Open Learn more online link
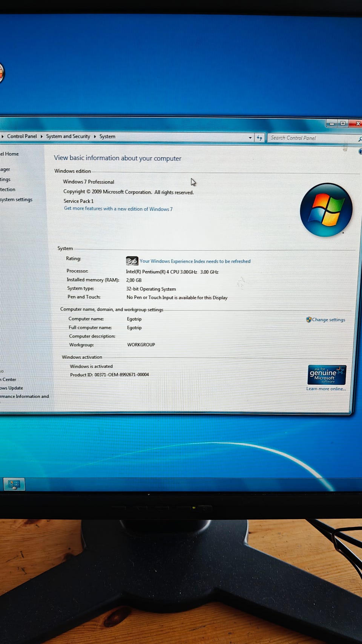Image resolution: width=362 pixels, height=644 pixels. click(x=326, y=389)
